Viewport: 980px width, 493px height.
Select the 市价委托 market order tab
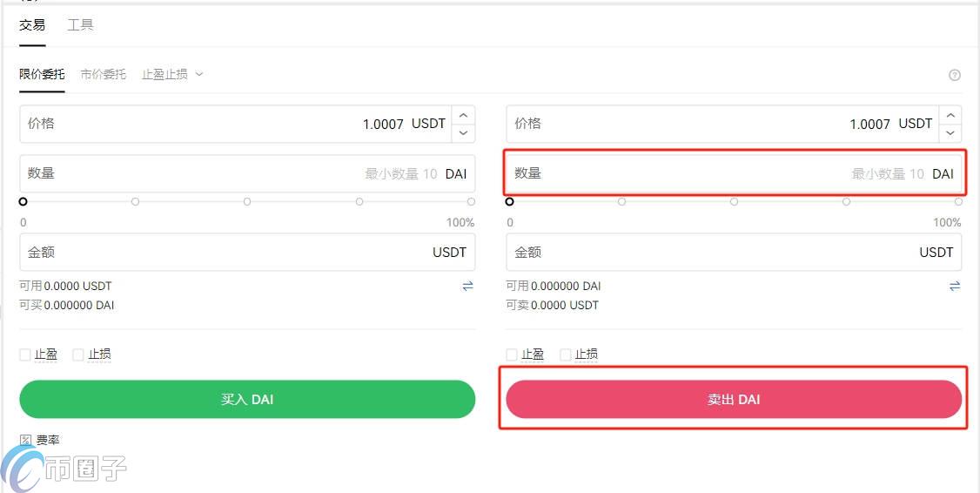(x=103, y=74)
